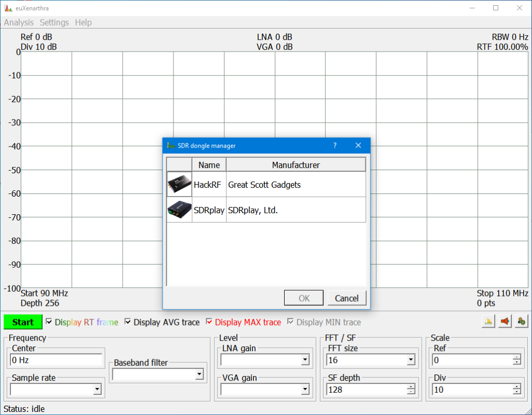The height and width of the screenshot is (415, 532).
Task: Select the HackRF name cell
Action: (x=209, y=185)
